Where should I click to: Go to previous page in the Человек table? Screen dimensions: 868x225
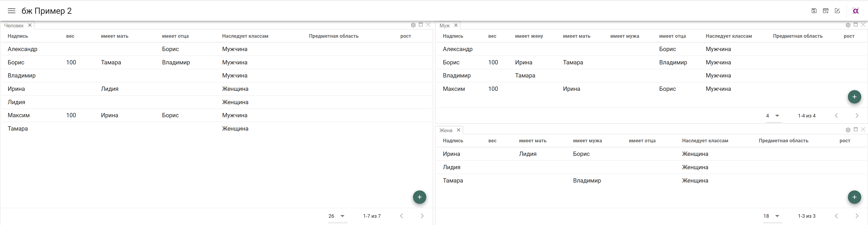(x=401, y=216)
